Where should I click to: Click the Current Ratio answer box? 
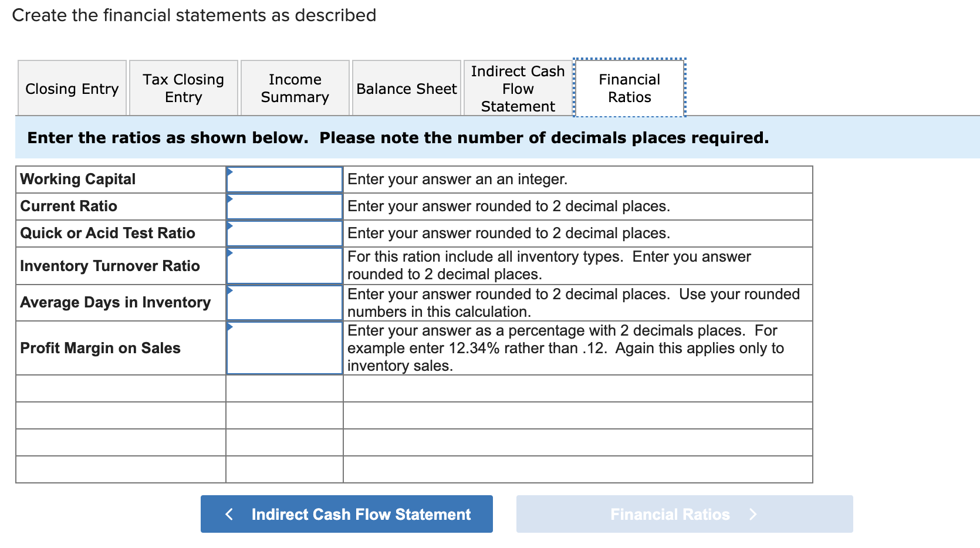[x=285, y=206]
